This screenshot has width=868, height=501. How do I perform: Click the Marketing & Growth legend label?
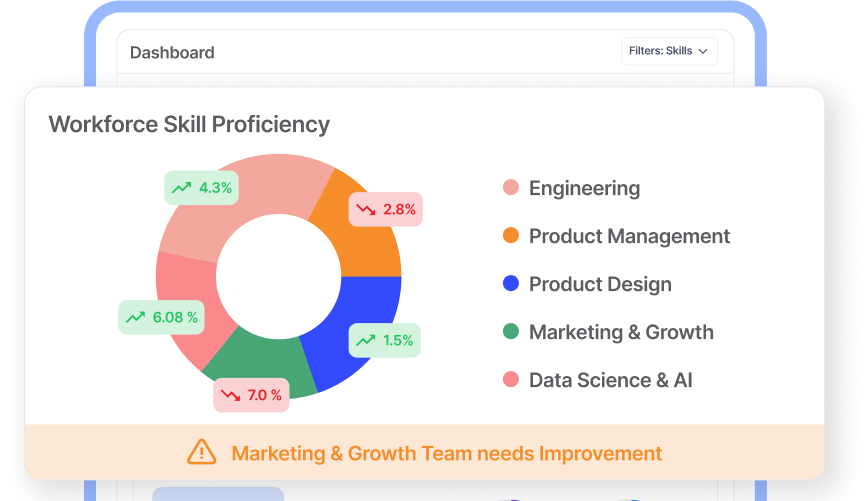pos(621,332)
